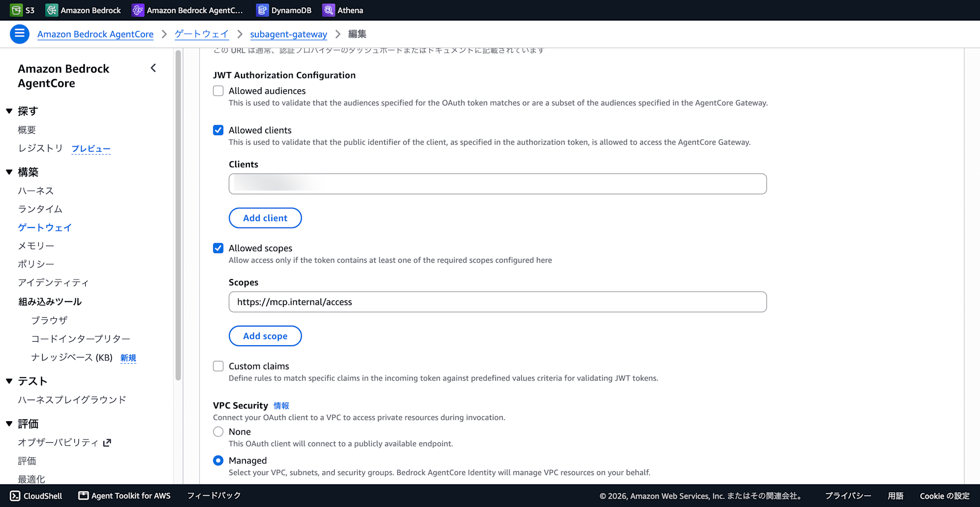
Task: Follow the ゲートウェイ breadcrumb link
Action: tap(202, 34)
